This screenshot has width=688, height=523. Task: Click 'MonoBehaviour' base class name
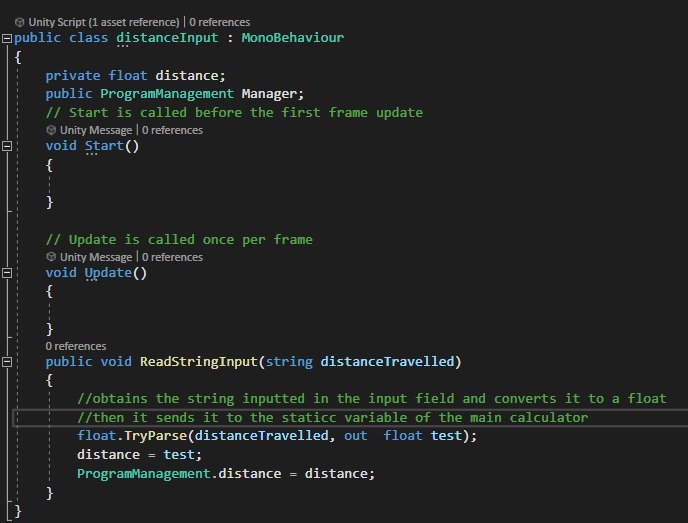pyautogui.click(x=293, y=38)
